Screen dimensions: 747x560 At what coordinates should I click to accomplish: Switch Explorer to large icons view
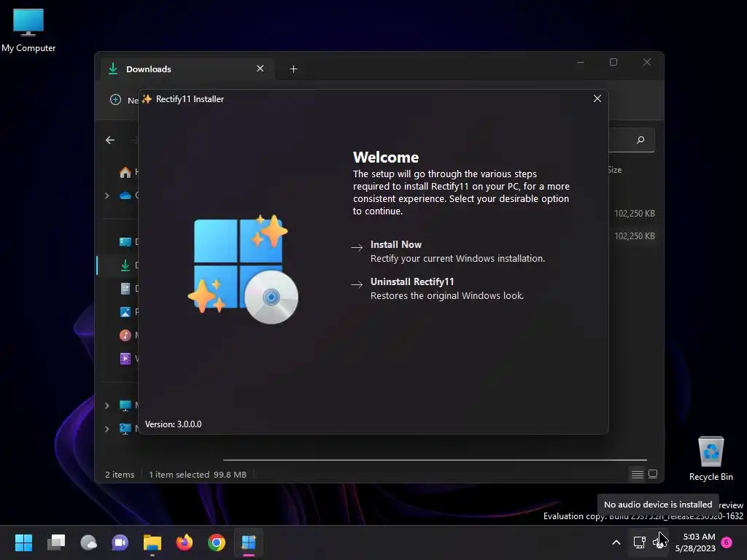click(x=653, y=474)
